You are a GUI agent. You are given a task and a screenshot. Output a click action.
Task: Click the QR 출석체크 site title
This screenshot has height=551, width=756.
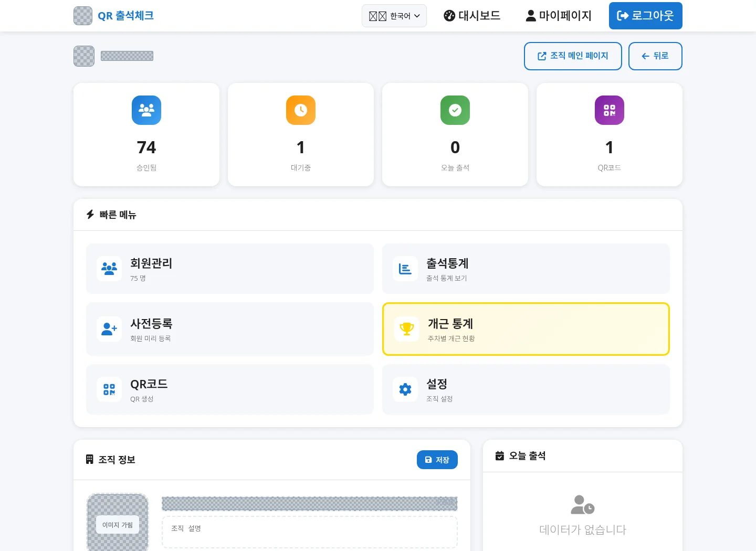(125, 16)
